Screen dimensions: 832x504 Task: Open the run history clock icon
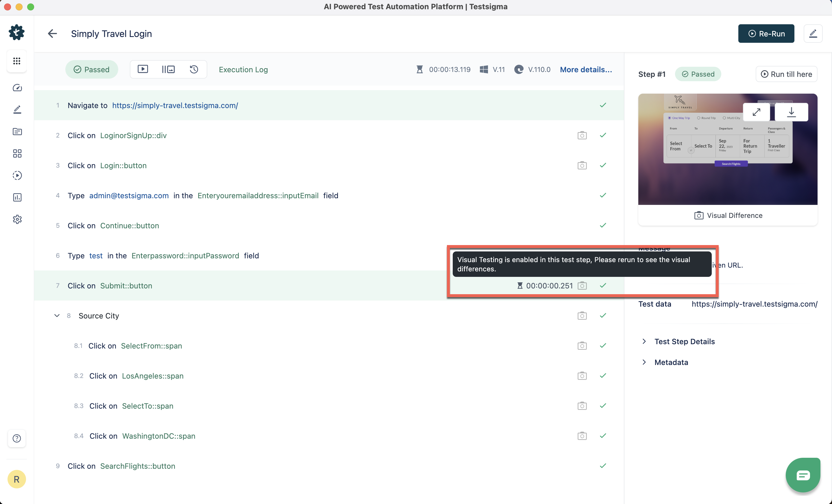194,69
